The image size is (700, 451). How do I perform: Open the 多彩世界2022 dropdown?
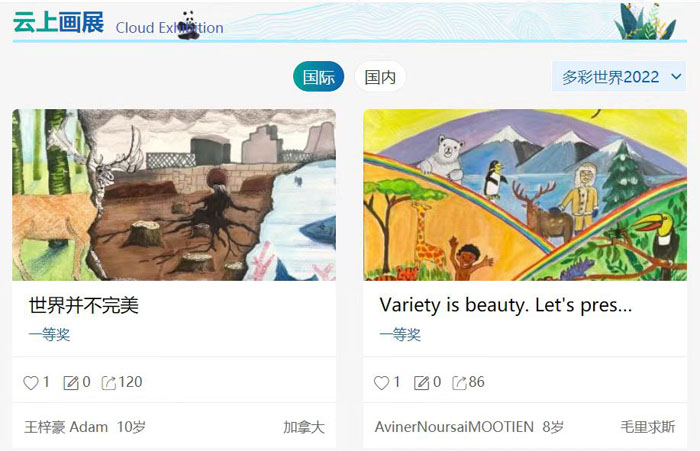(619, 77)
